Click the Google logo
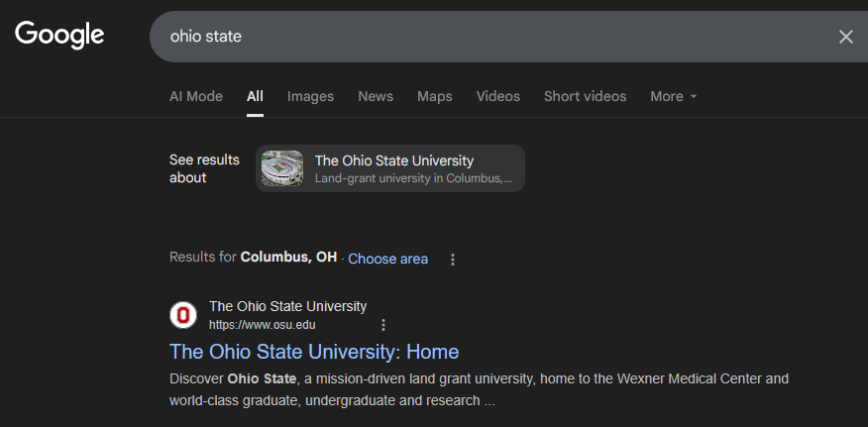The image size is (868, 427). [59, 36]
